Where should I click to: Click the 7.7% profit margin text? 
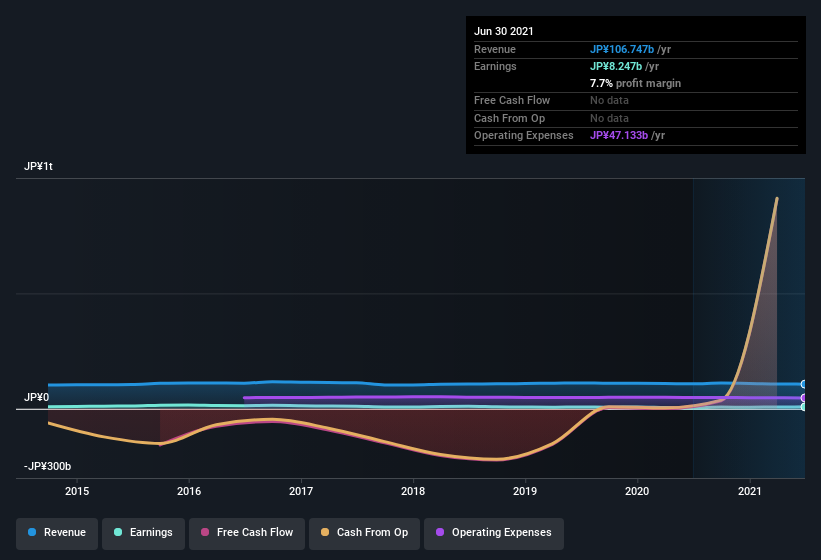click(636, 83)
